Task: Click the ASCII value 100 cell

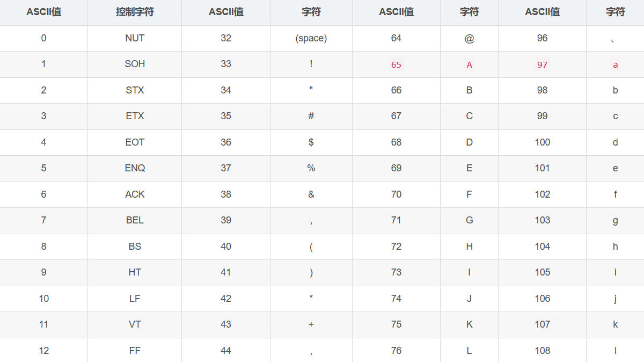Action: (x=542, y=142)
